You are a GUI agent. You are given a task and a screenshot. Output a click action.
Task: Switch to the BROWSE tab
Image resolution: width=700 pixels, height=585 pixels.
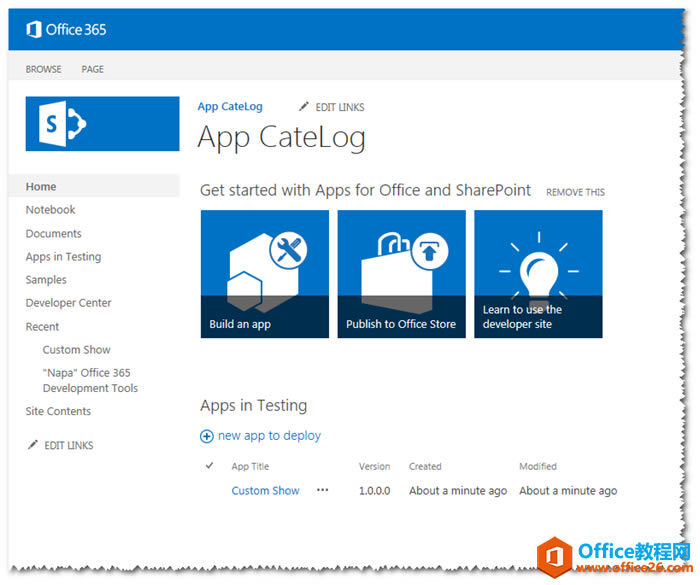[x=43, y=69]
